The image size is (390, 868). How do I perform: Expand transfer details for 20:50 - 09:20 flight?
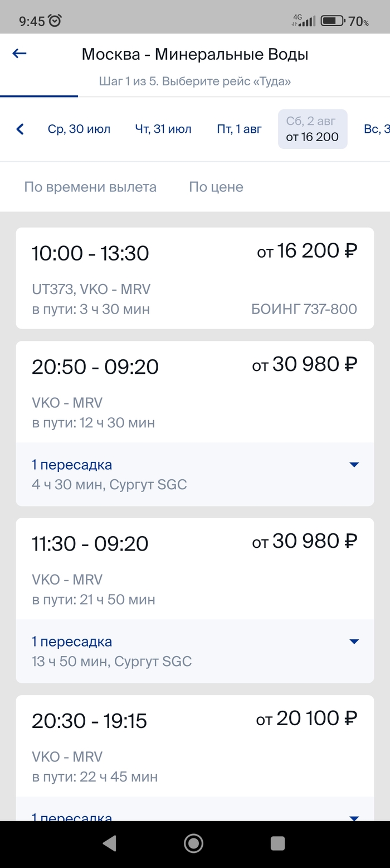pos(354,465)
